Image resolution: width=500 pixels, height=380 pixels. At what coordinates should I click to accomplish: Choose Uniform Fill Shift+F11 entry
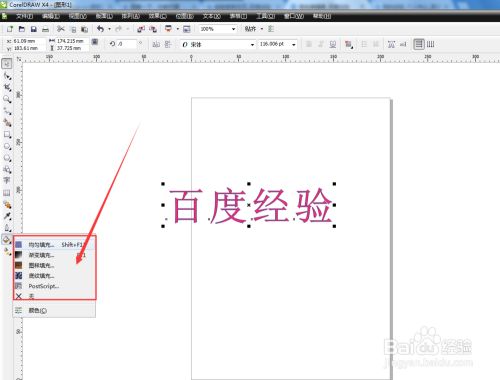coord(54,245)
